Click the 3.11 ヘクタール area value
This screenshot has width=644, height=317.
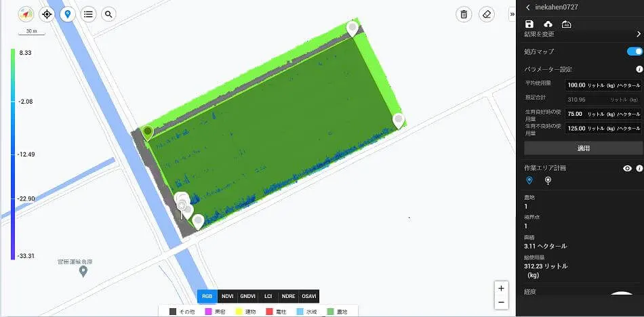546,246
